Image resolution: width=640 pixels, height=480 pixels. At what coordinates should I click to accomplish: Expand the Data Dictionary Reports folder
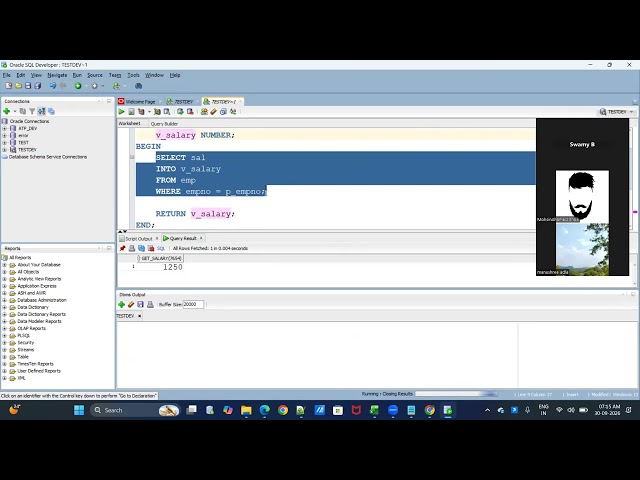coord(4,314)
